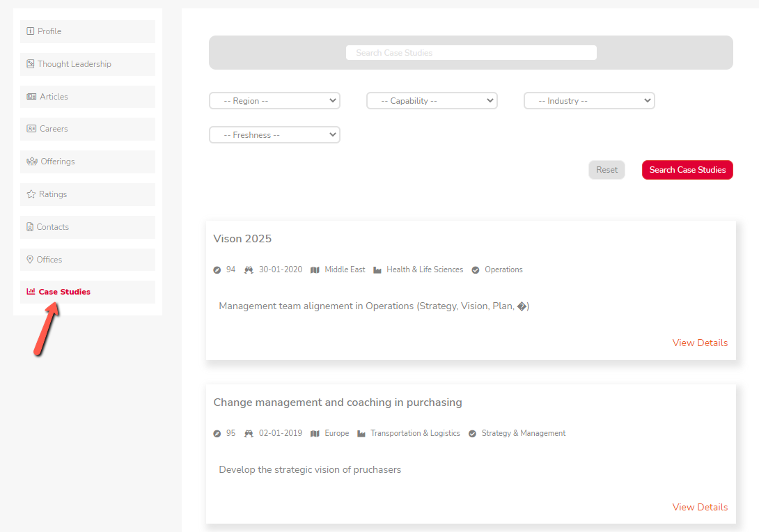The height and width of the screenshot is (532, 759).
Task: Click the red Search Case Studies button
Action: 687,170
